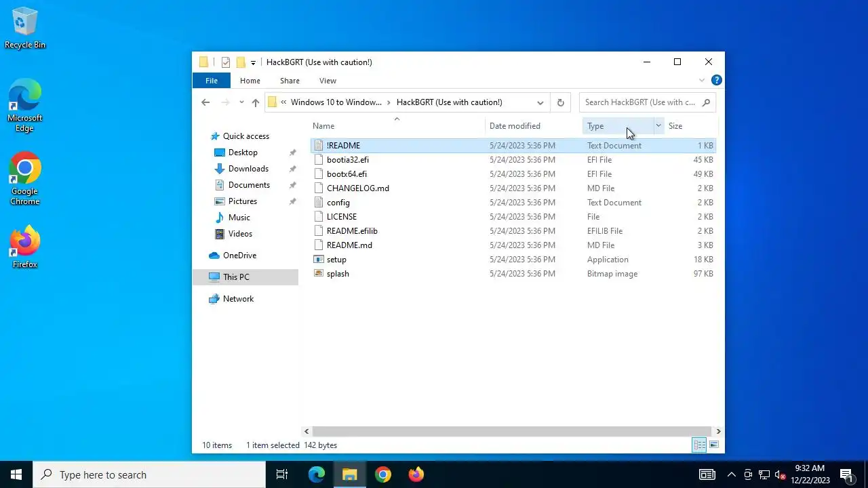
Task: Select the Google Chrome desktop shortcut
Action: [x=25, y=179]
